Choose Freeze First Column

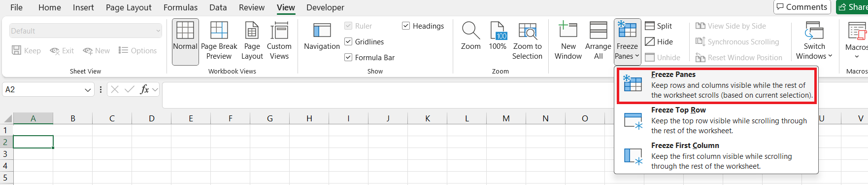click(x=717, y=156)
